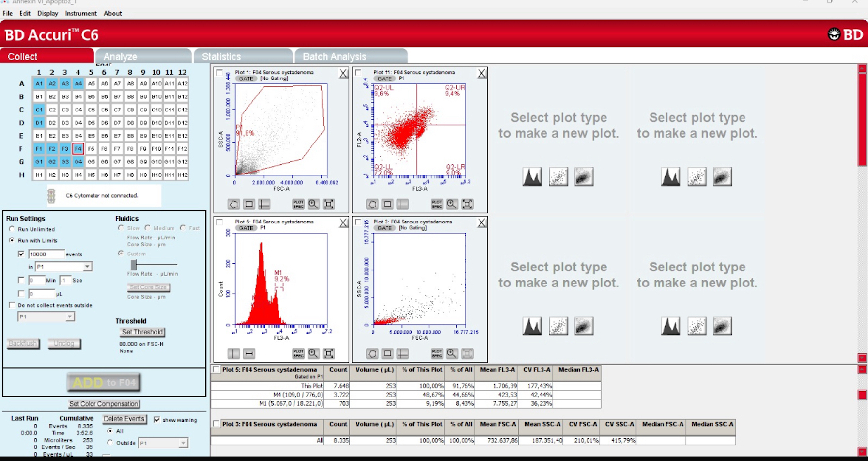Create histogram in first empty plot slot

point(532,176)
